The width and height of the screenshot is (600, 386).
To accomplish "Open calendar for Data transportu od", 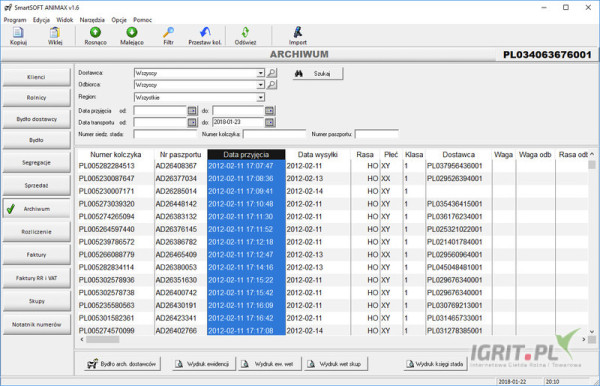I will pos(192,122).
